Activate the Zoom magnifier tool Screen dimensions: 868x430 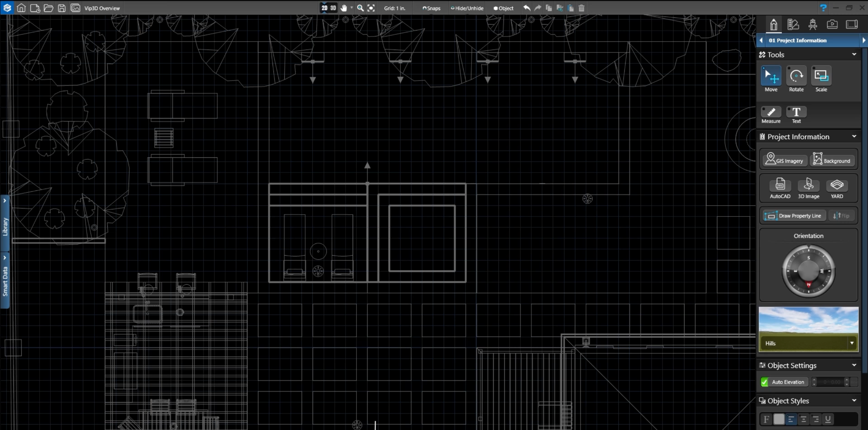360,8
